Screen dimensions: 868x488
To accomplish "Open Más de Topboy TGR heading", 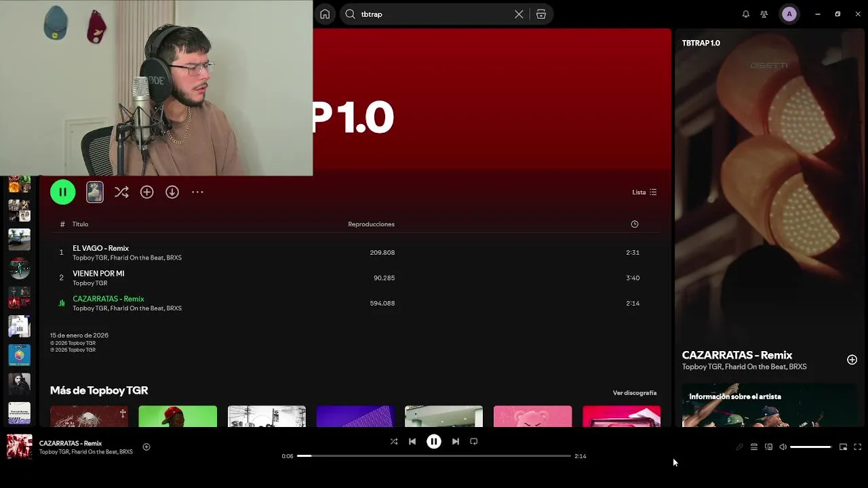I will point(99,390).
